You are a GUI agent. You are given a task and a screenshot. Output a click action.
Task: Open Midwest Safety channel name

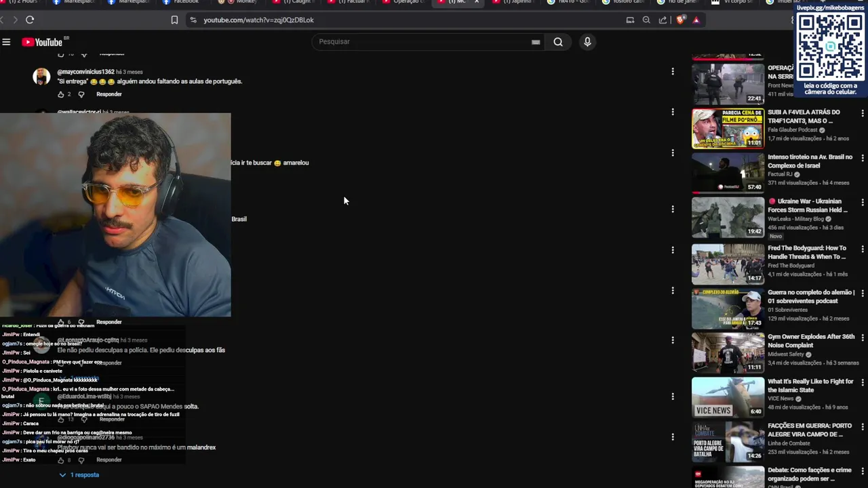[x=786, y=354]
